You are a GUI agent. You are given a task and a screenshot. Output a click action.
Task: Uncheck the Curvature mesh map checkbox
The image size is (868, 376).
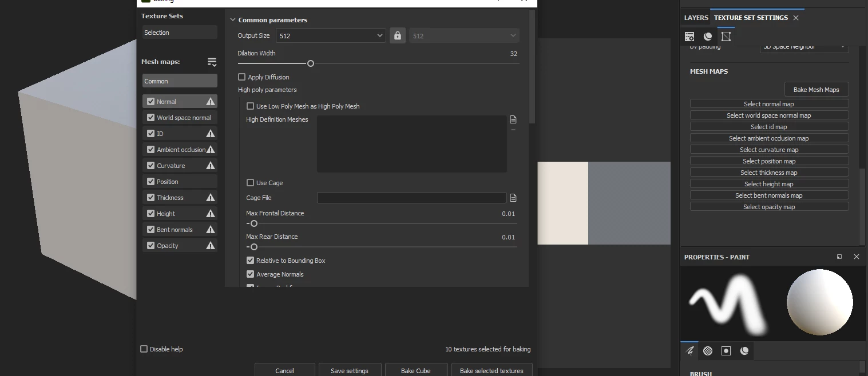coord(151,166)
